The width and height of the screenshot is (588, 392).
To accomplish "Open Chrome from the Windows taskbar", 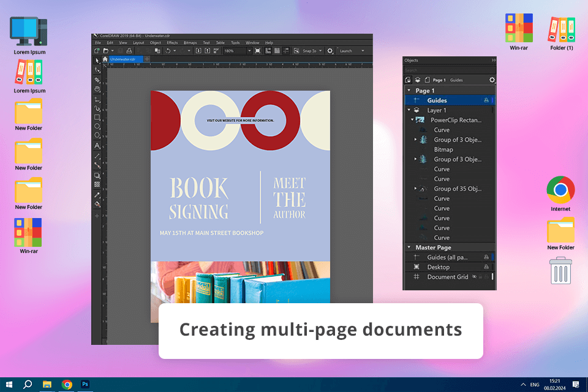I will (67, 385).
